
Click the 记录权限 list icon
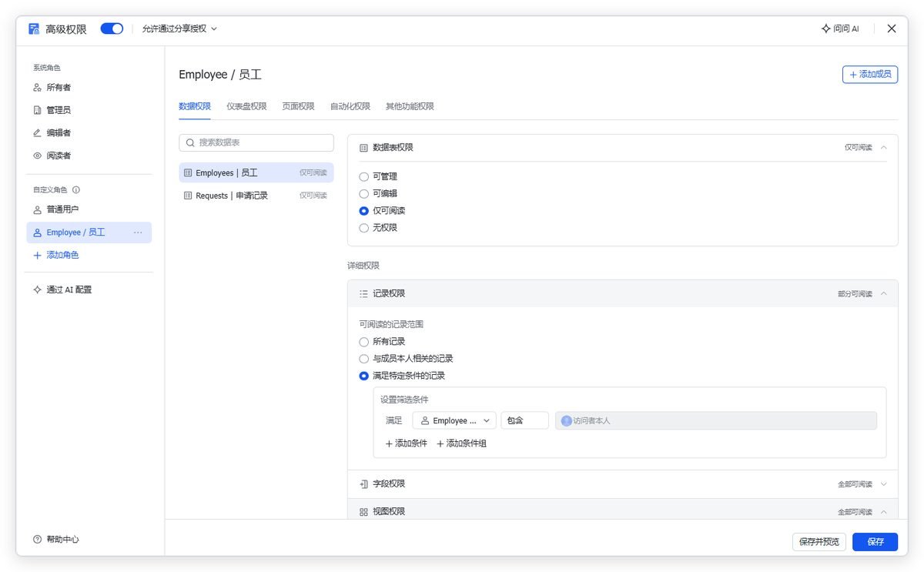click(x=363, y=294)
